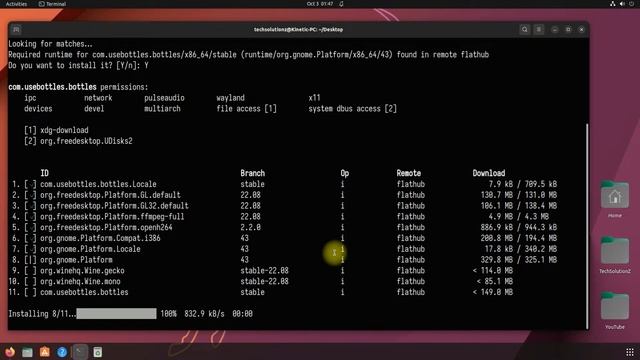The width and height of the screenshot is (640, 360).
Task: Click 'org.gnome.Platform.Locale' text
Action: tap(90, 249)
